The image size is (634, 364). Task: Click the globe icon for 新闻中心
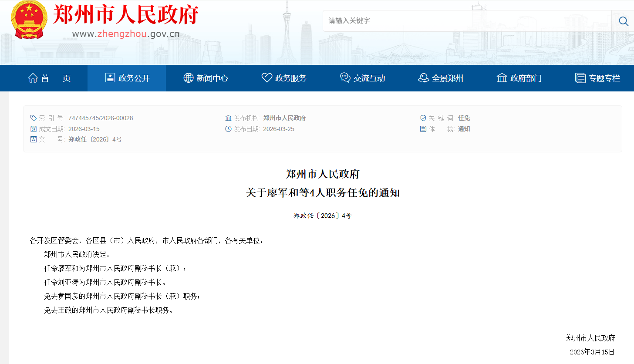(188, 78)
